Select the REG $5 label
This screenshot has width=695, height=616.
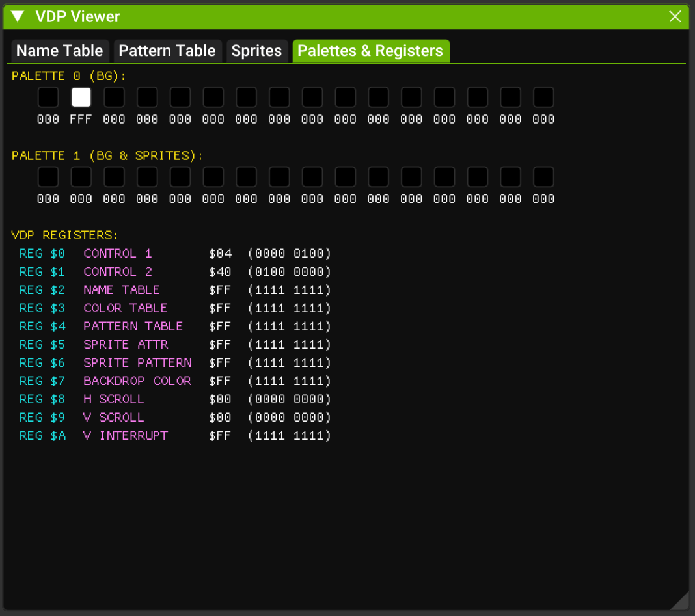42,344
